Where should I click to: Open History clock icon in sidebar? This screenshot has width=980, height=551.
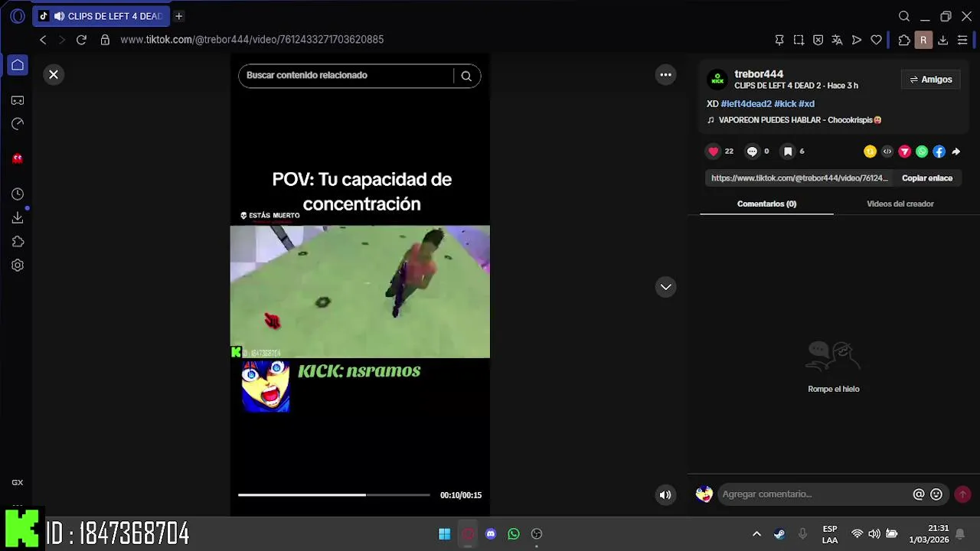coord(18,194)
